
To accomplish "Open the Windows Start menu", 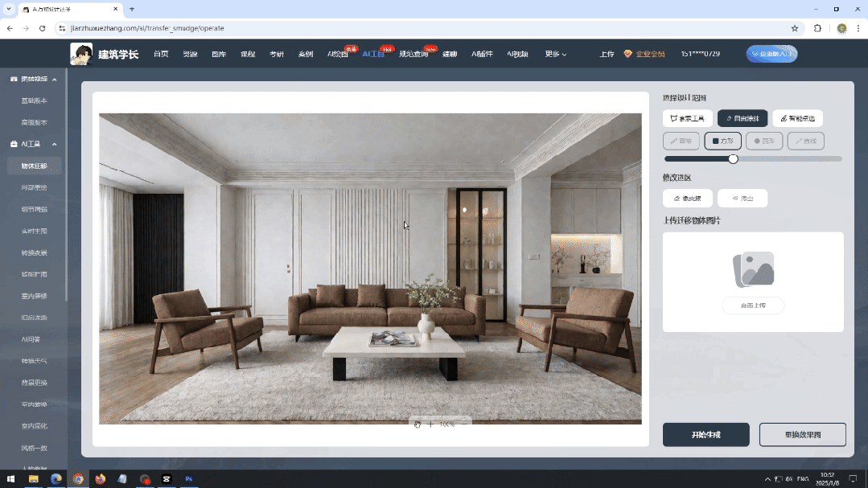I will pos(10,479).
